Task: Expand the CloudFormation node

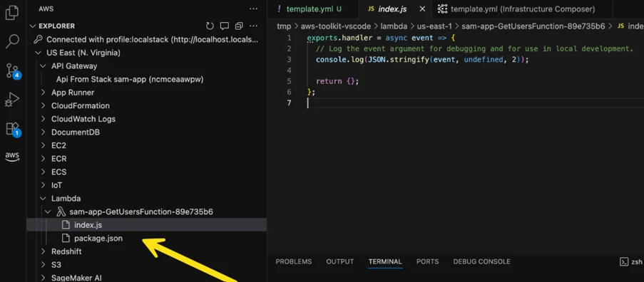Action: 43,105
